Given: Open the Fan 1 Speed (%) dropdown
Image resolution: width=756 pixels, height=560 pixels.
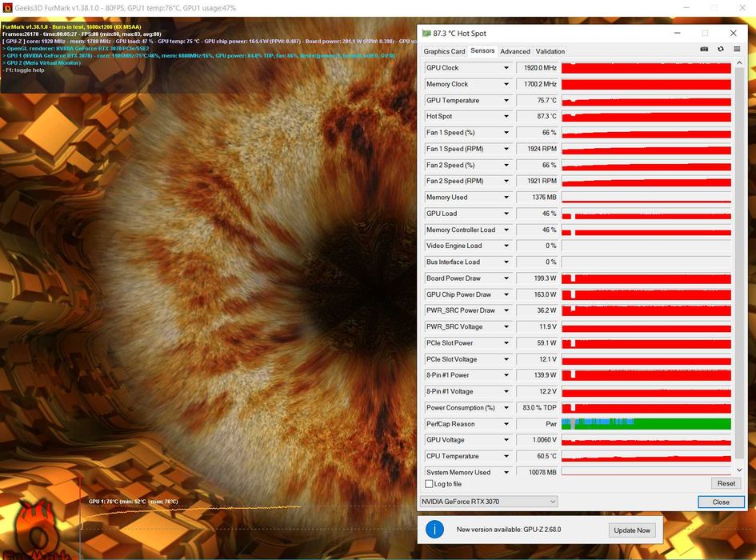Looking at the screenshot, I should tap(506, 133).
